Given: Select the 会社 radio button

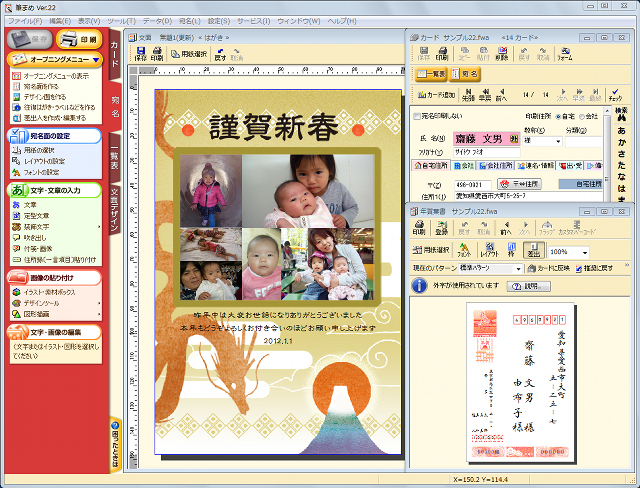Looking at the screenshot, I should (x=582, y=117).
